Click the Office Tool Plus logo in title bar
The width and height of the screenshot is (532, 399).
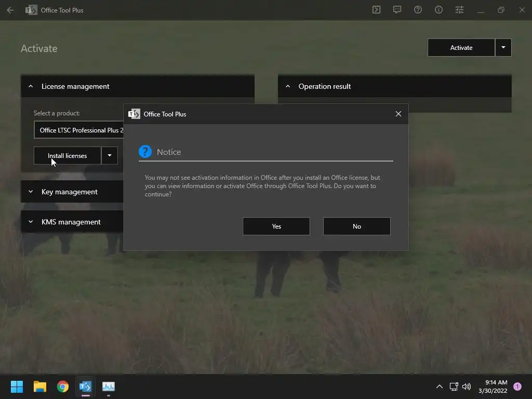pyautogui.click(x=31, y=10)
